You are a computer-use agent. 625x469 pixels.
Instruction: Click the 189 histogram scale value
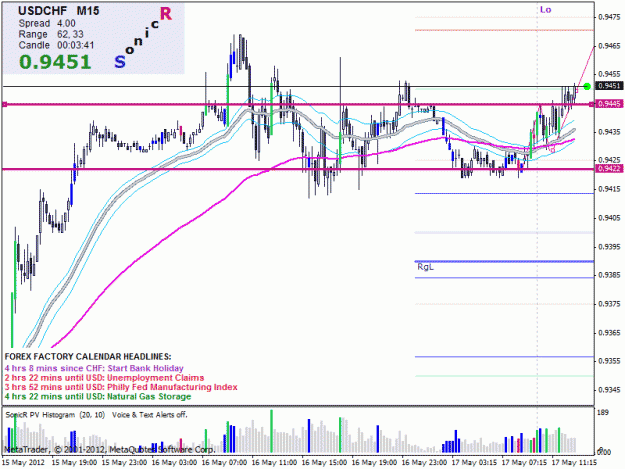[603, 412]
